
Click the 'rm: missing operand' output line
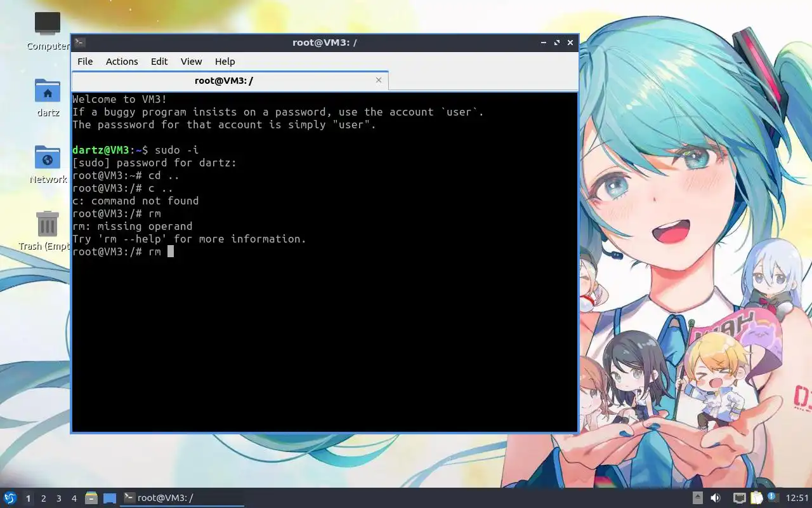133,226
